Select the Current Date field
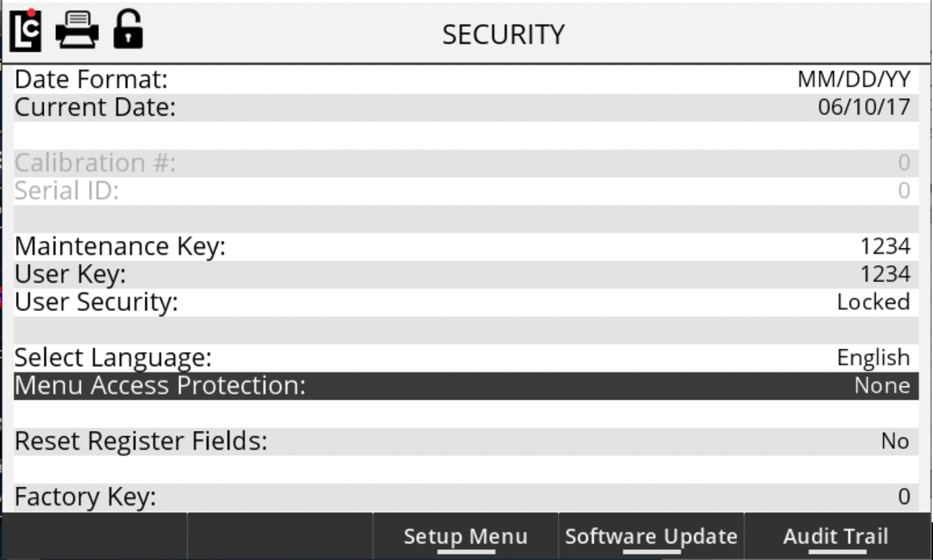The width and height of the screenshot is (933, 560). click(x=466, y=108)
